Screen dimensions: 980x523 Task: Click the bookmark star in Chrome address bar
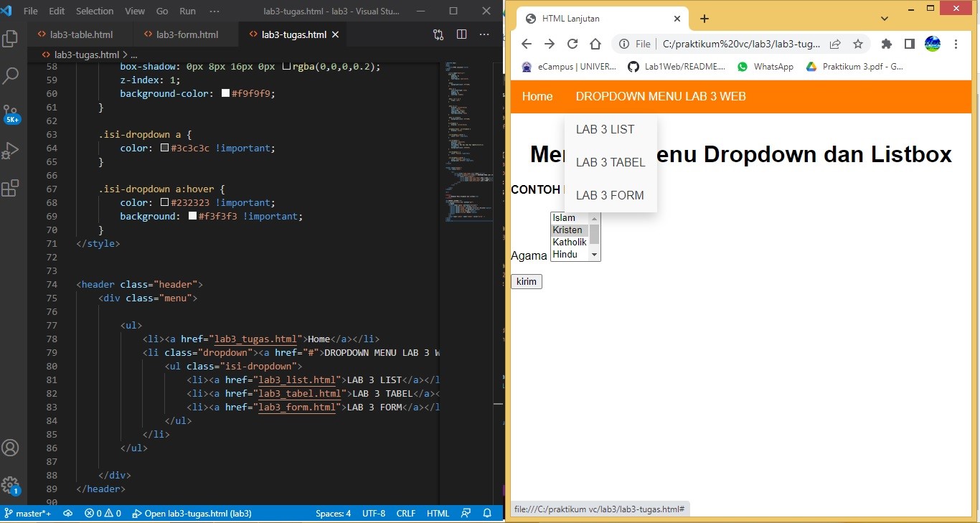[858, 44]
